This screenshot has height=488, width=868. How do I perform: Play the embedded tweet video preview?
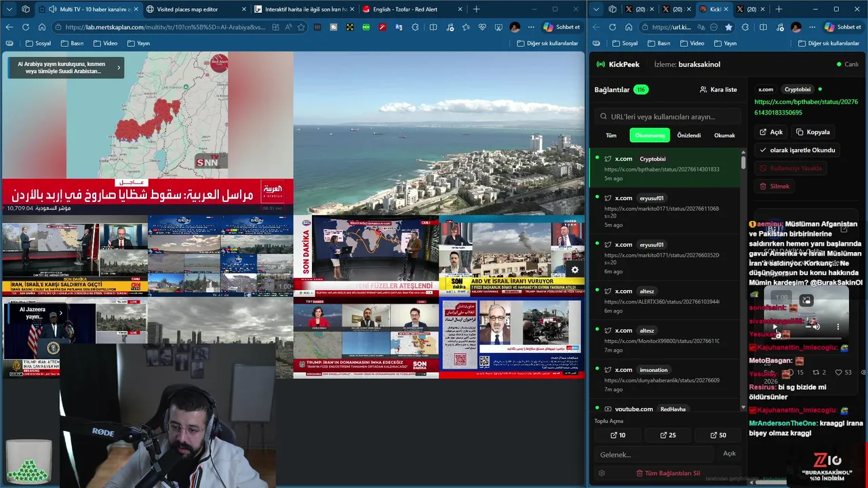pyautogui.click(x=775, y=327)
